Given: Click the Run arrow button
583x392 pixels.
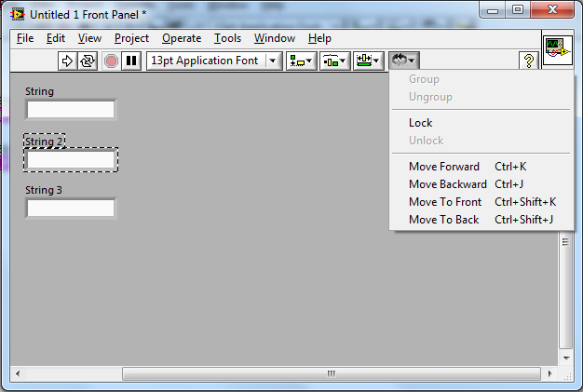Looking at the screenshot, I should (x=67, y=61).
